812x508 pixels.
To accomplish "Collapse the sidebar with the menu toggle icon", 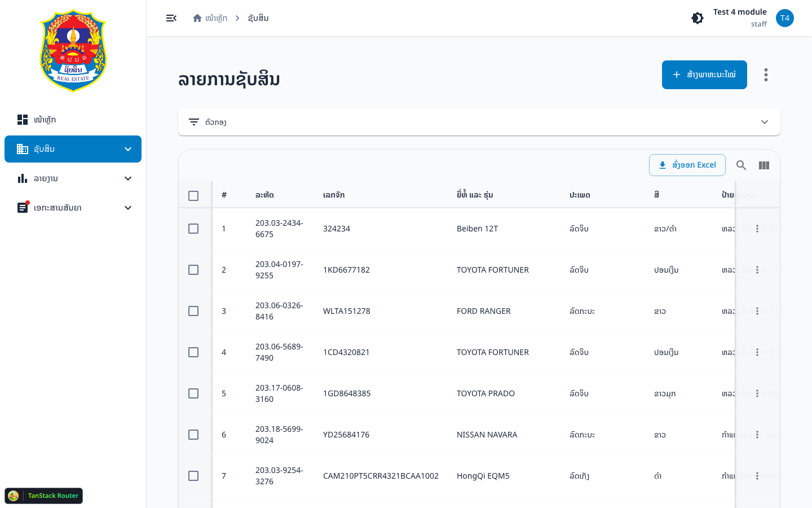I will pyautogui.click(x=171, y=18).
